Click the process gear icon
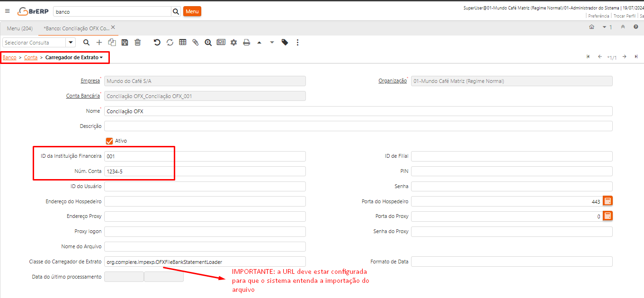 point(233,43)
